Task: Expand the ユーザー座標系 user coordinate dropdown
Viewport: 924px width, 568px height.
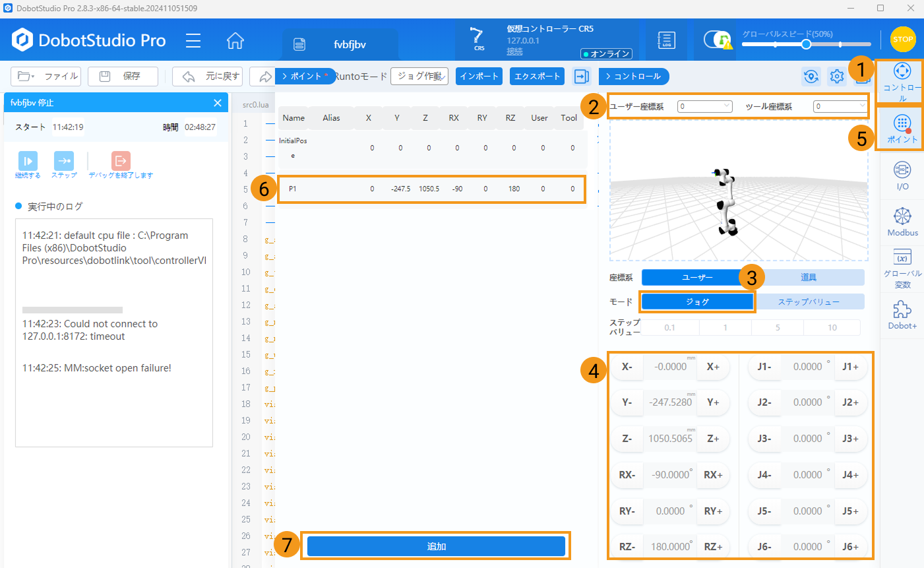Action: [704, 106]
